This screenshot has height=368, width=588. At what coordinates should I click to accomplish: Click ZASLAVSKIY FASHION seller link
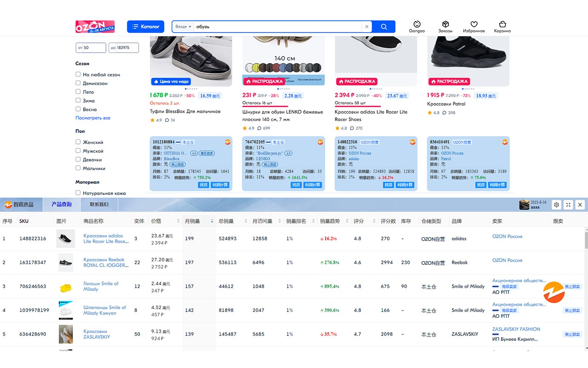516,329
